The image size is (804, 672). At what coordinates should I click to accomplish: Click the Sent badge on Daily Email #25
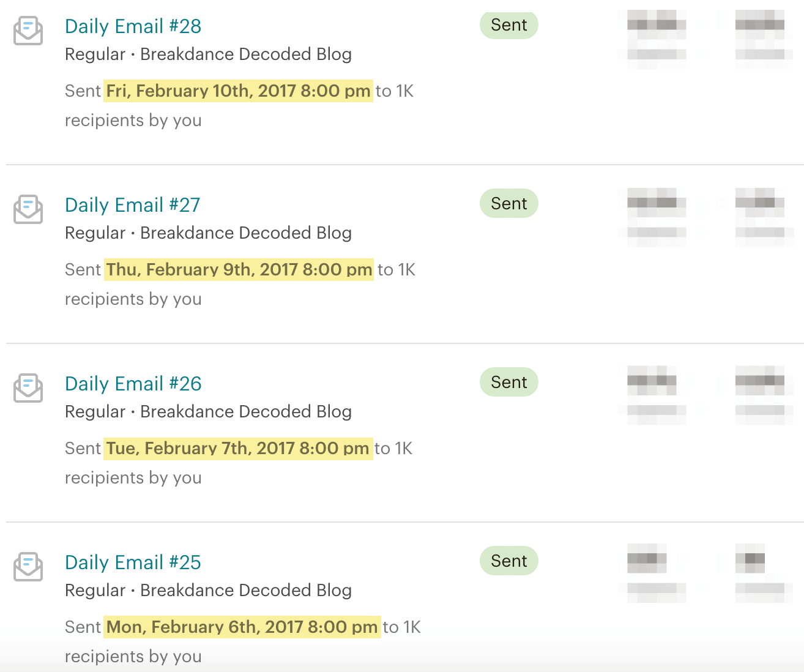click(508, 560)
